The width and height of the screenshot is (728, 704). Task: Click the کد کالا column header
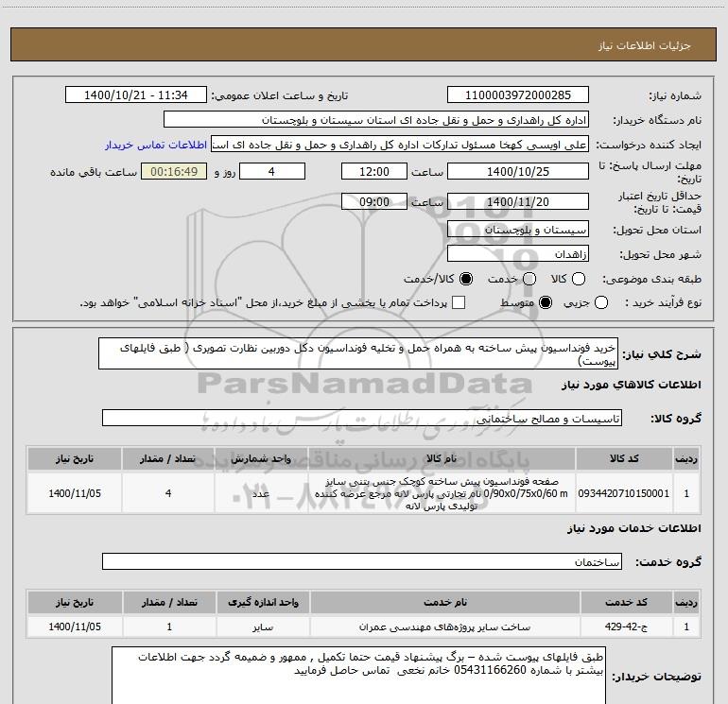pyautogui.click(x=624, y=459)
